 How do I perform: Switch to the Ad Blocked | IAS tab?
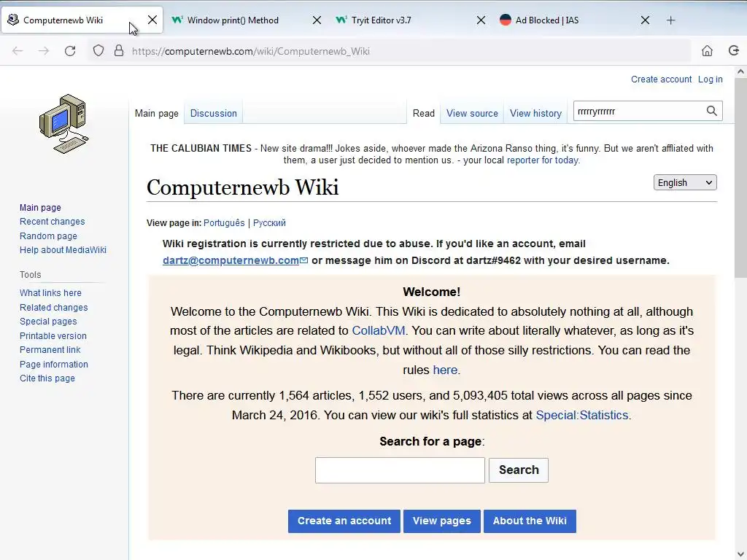click(x=547, y=20)
